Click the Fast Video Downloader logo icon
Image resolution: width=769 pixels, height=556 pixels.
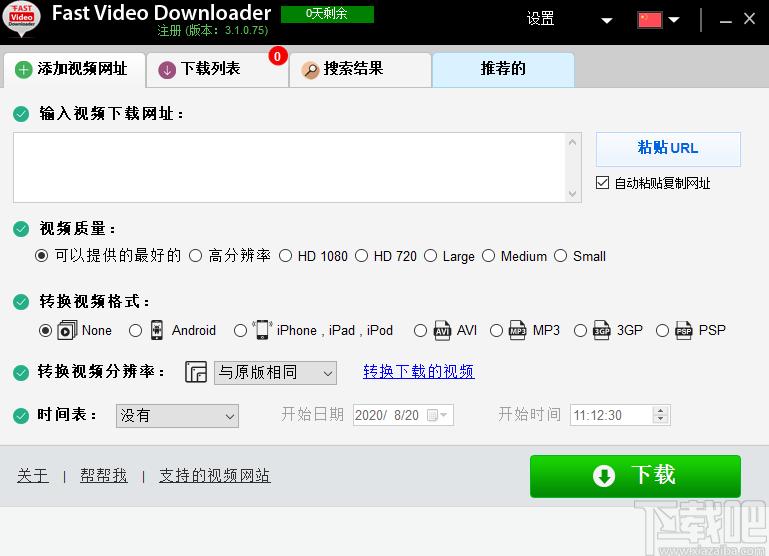tap(21, 20)
